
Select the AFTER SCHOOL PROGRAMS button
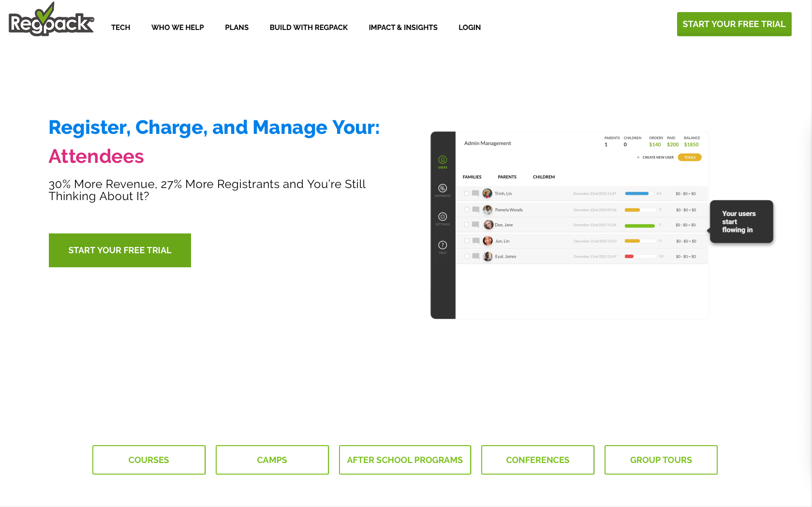click(x=405, y=460)
